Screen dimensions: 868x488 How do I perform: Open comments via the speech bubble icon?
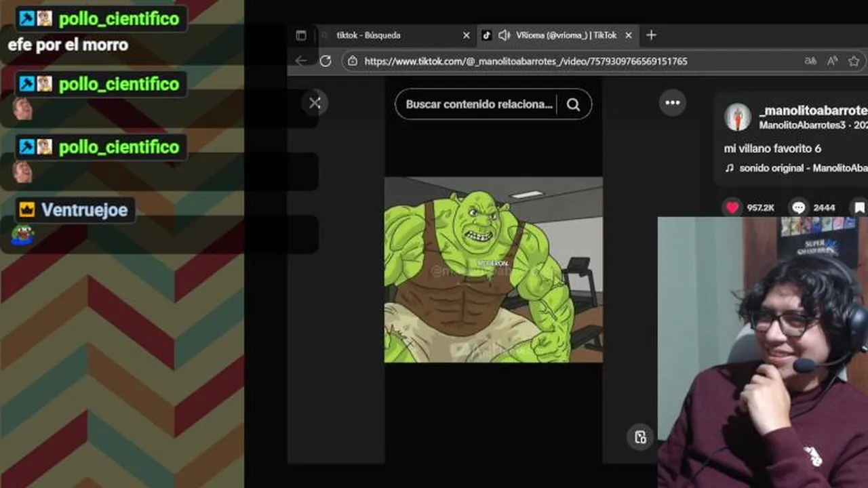(x=799, y=207)
